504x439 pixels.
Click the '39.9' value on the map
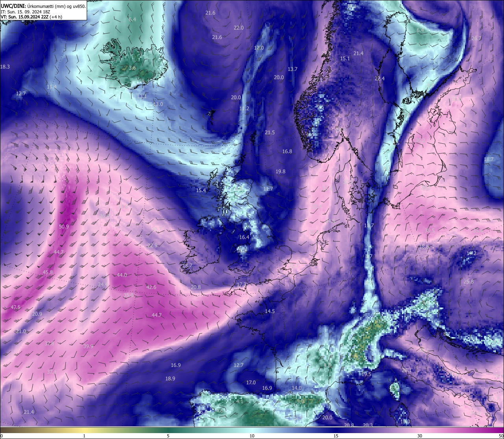click(x=89, y=346)
